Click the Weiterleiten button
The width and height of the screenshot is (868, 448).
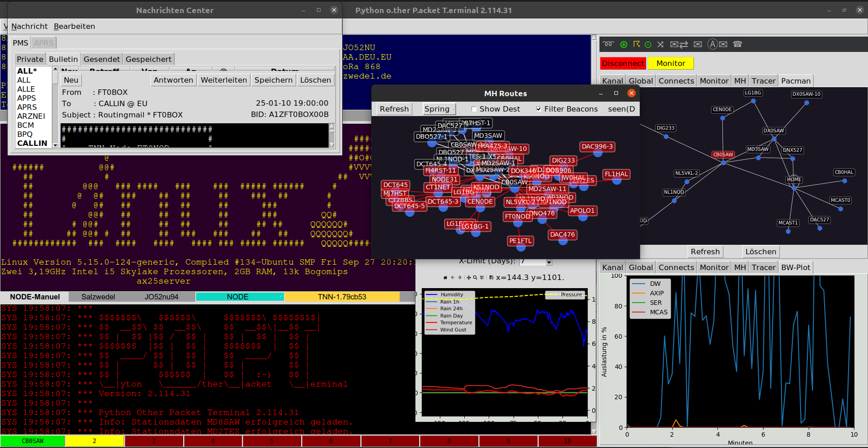coord(224,80)
